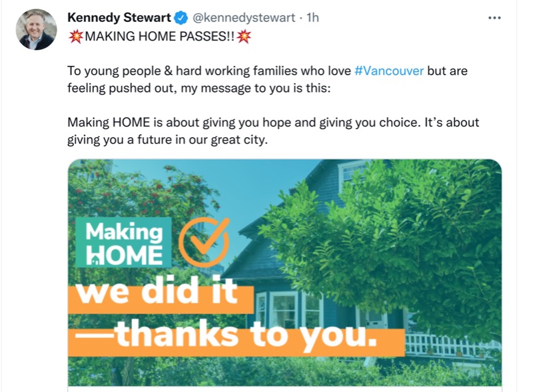Click the "Making HOME is about giving" paragraph

click(x=273, y=131)
